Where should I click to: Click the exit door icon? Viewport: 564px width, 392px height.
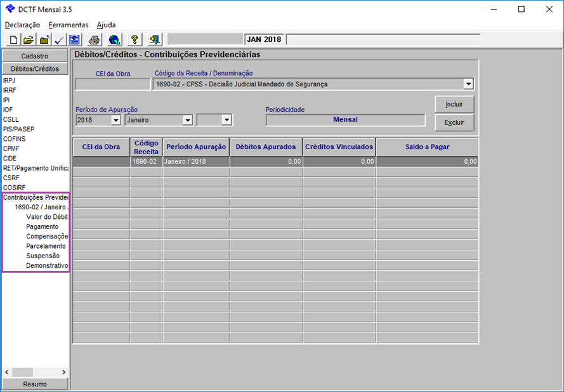click(x=155, y=39)
